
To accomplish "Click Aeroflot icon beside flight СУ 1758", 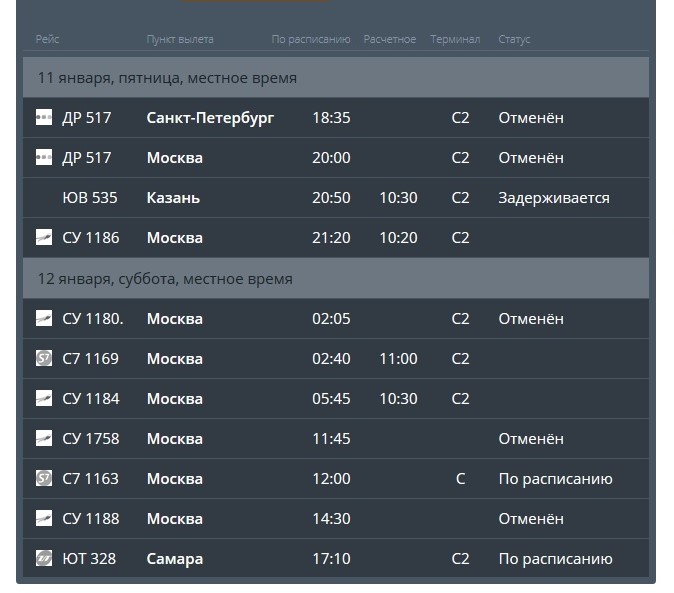I will (44, 438).
